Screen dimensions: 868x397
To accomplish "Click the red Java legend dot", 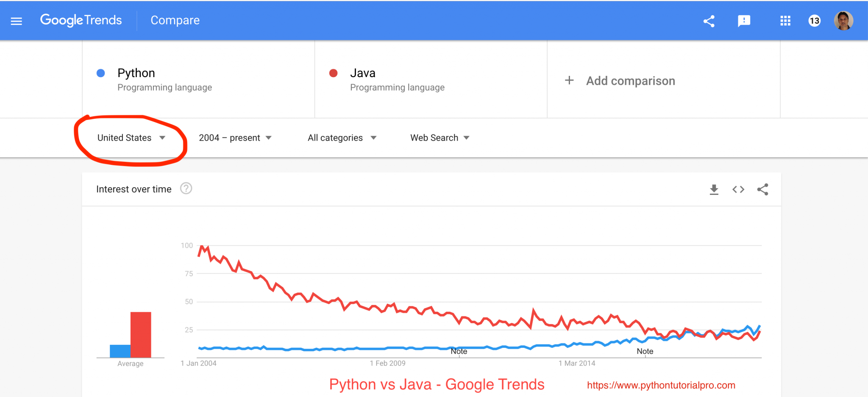I will (333, 73).
